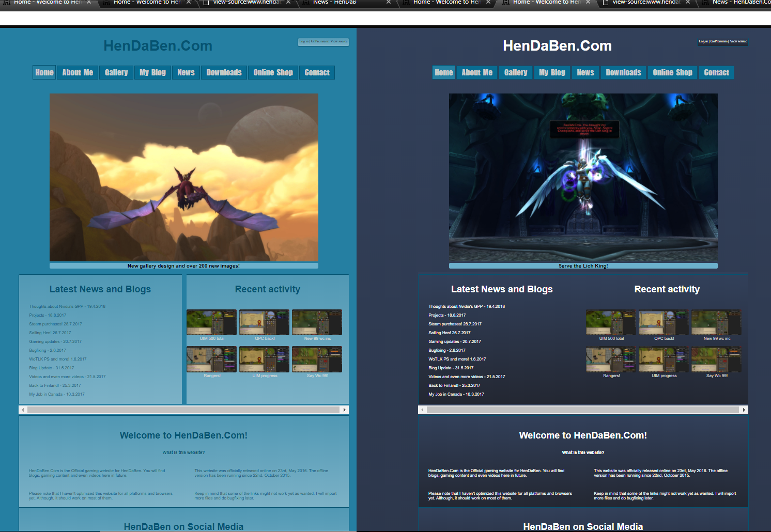Open 'Say Wc 99!' thumbnail in right dark window
771x532 pixels.
(717, 359)
